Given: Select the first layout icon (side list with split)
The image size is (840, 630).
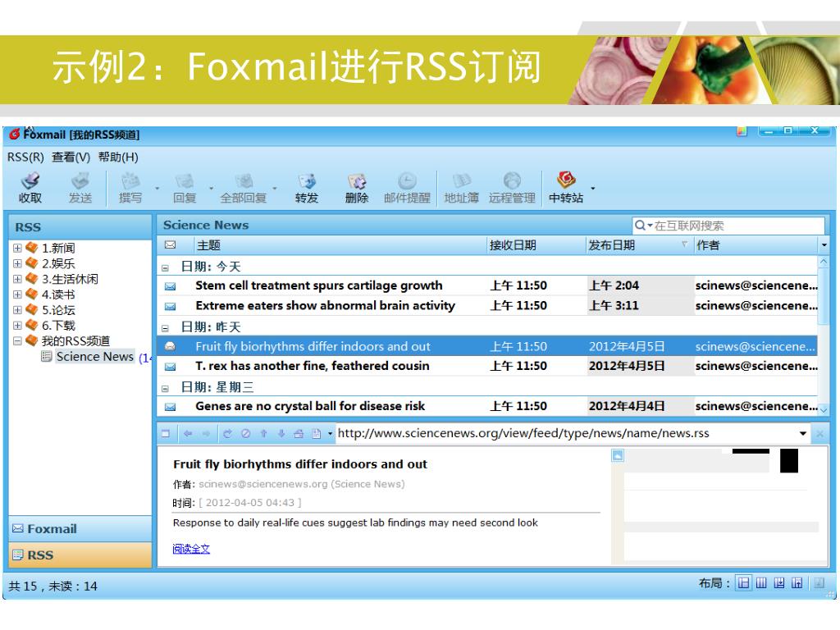Looking at the screenshot, I should 743,583.
